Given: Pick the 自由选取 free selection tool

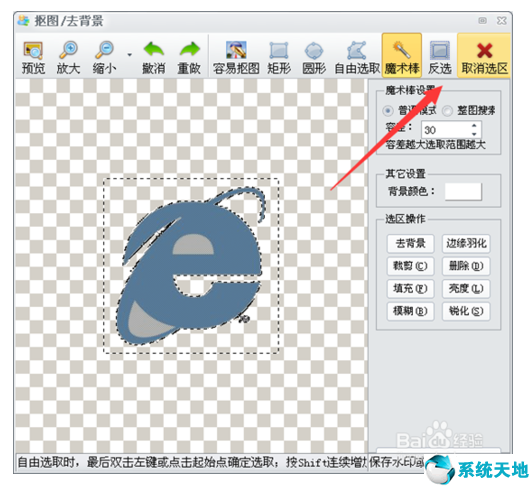Looking at the screenshot, I should [357, 57].
